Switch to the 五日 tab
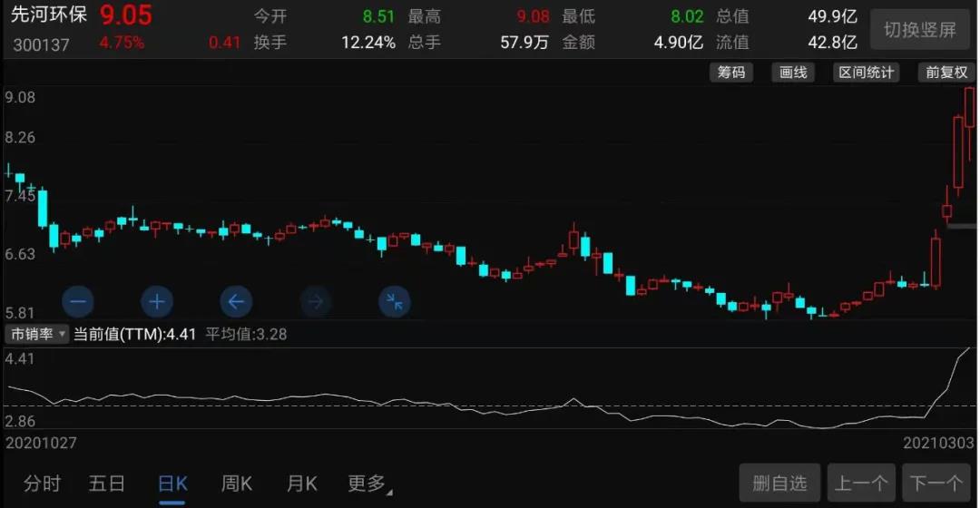Viewport: 980px width, 508px height. click(107, 484)
